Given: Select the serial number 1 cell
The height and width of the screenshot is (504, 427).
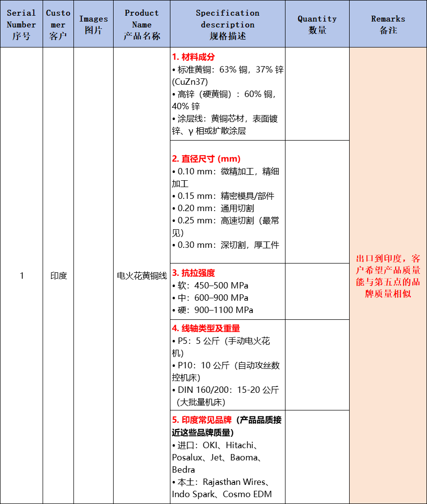Looking at the screenshot, I should click(x=21, y=276).
